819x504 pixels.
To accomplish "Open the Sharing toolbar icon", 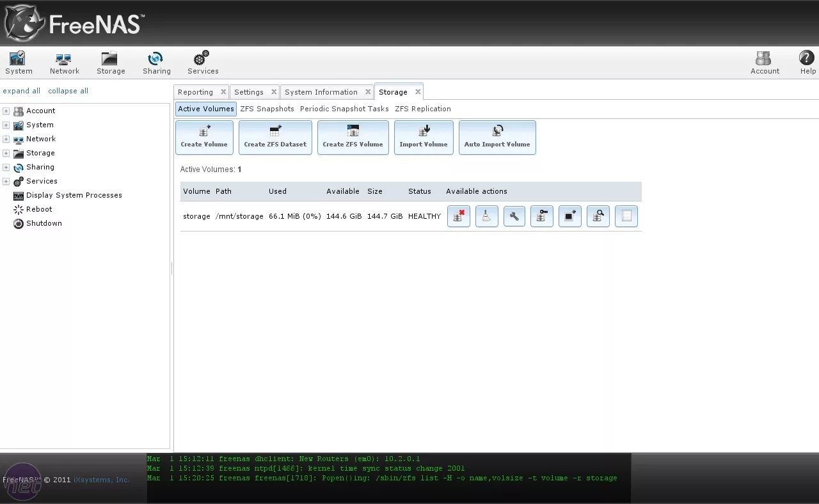I will 156,63.
